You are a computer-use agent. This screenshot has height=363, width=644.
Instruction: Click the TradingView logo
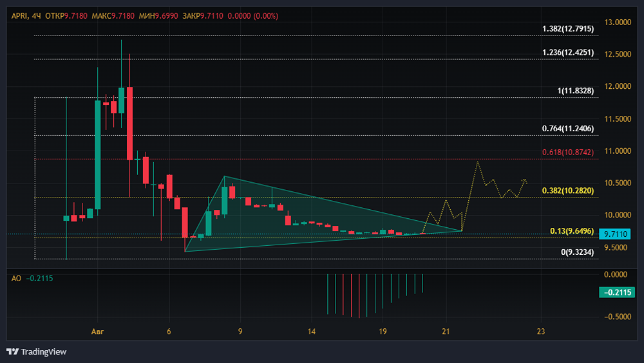point(36,351)
